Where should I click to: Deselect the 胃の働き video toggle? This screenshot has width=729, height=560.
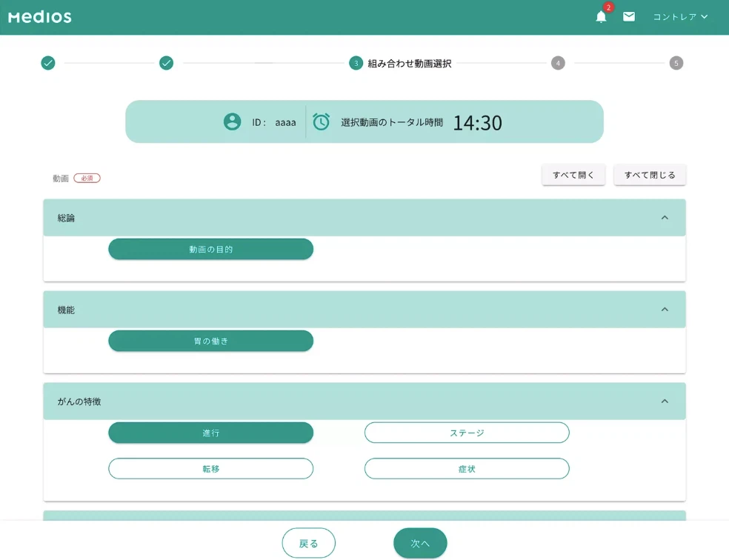pos(210,341)
